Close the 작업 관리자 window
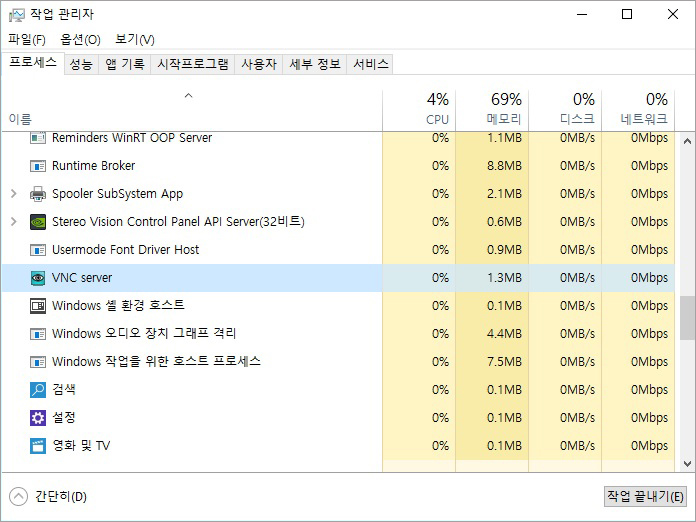Image resolution: width=696 pixels, height=522 pixels. click(x=672, y=15)
